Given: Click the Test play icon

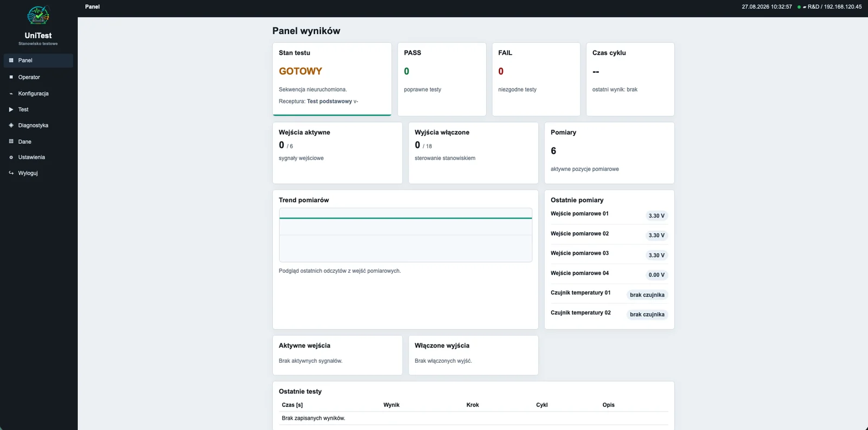Looking at the screenshot, I should (x=11, y=110).
